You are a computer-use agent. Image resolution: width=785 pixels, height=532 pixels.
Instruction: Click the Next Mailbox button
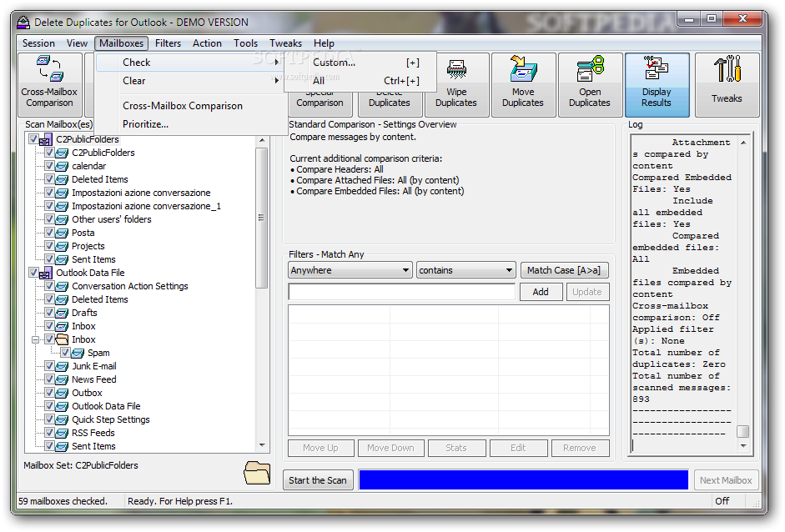click(x=726, y=480)
